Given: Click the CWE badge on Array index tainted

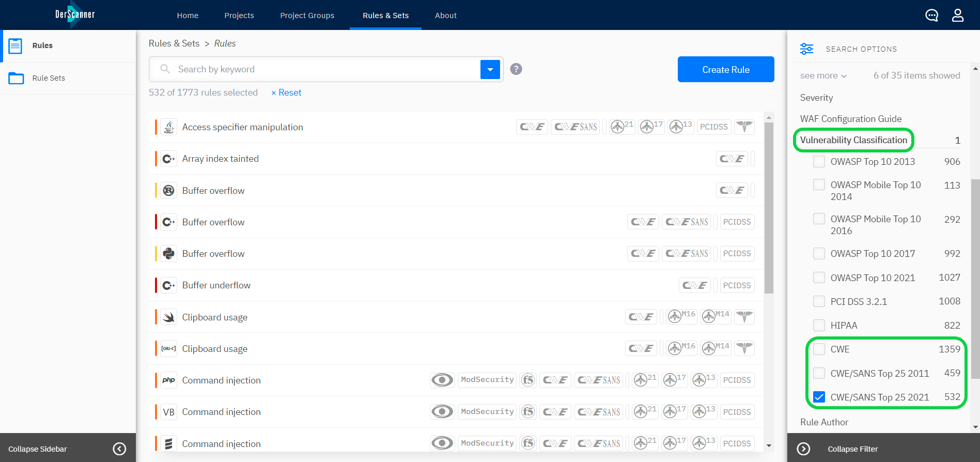Looking at the screenshot, I should coord(732,159).
